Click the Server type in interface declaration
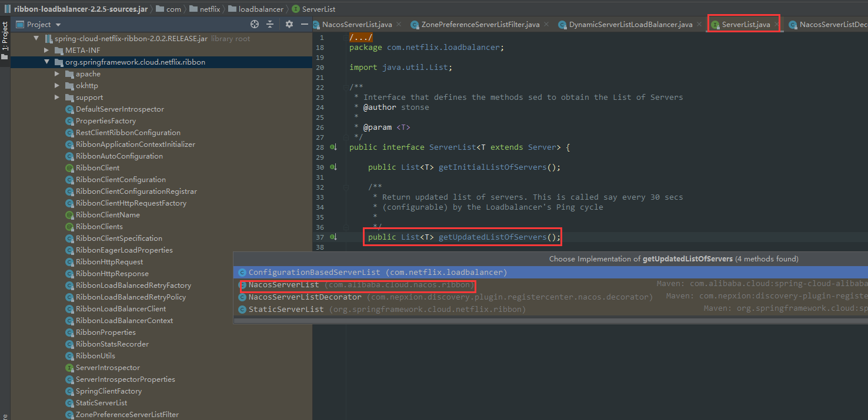 [542, 147]
